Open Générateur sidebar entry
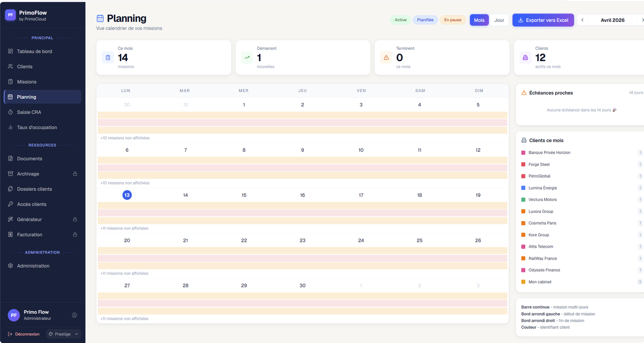Image resolution: width=644 pixels, height=343 pixels. tap(42, 219)
